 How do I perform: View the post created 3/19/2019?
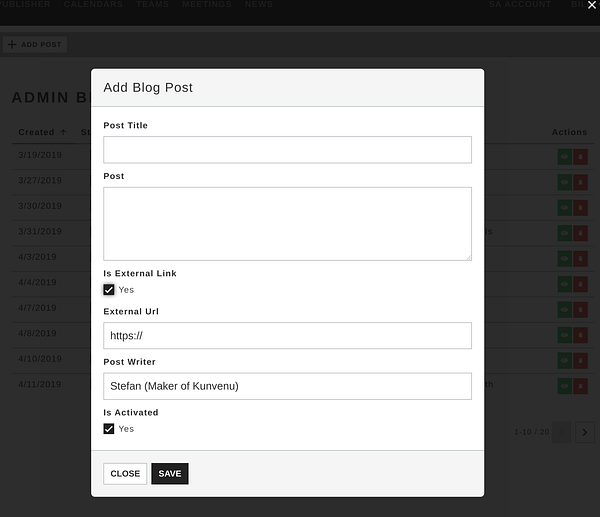point(564,156)
